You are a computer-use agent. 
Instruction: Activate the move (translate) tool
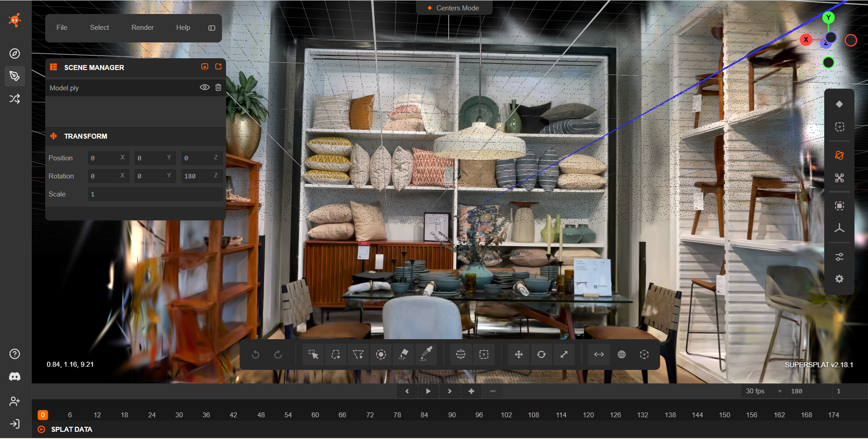click(x=519, y=355)
